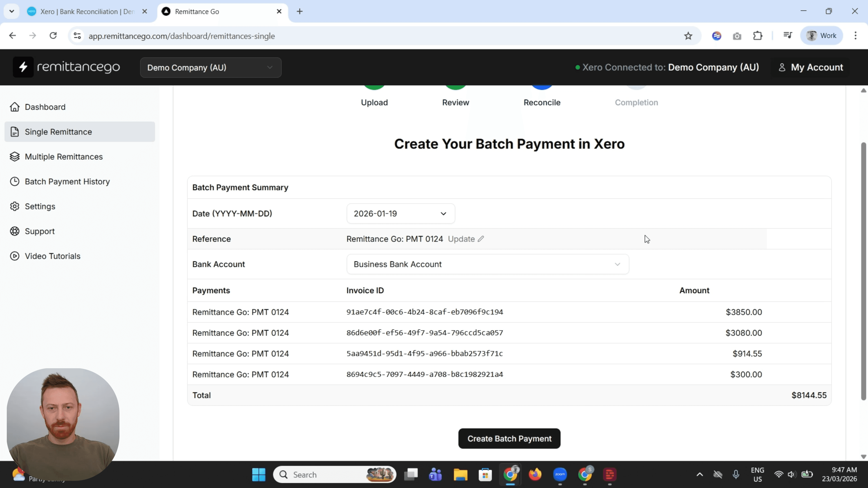Open the media controls icon
868x488 pixels.
(788, 36)
